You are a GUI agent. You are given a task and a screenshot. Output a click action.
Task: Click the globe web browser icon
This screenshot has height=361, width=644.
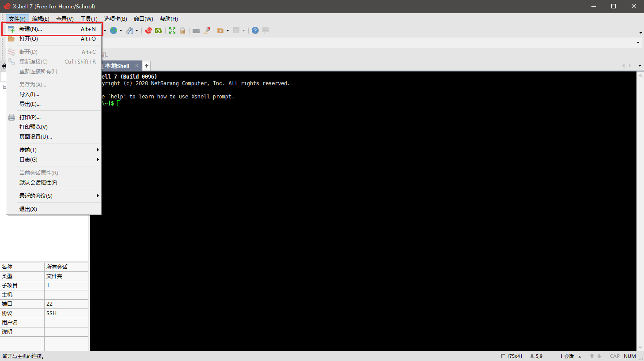(x=114, y=30)
